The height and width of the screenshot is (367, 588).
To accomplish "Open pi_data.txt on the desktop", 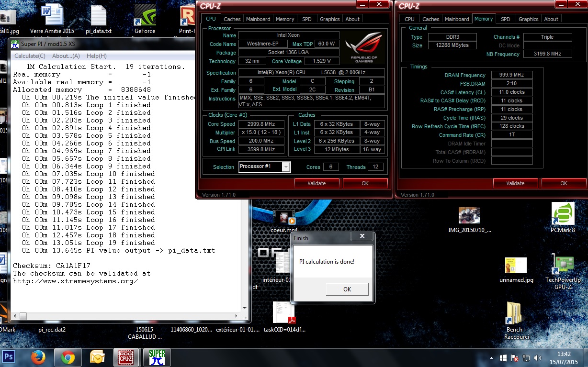I will point(98,20).
